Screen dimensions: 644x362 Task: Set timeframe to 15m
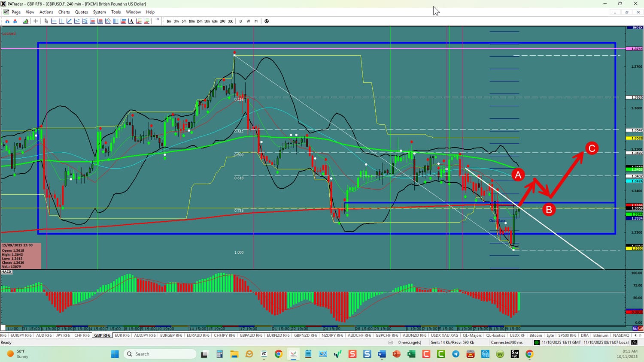(199, 21)
